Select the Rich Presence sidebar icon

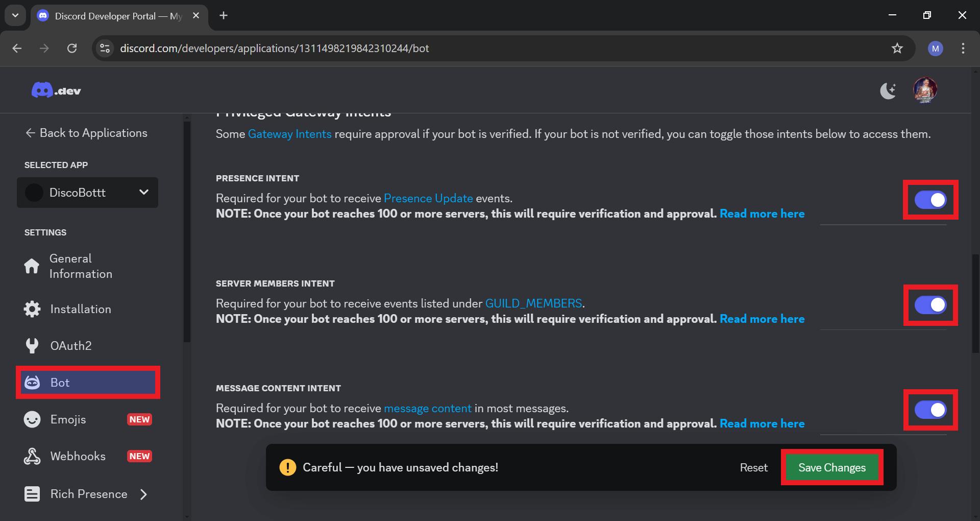tap(32, 493)
